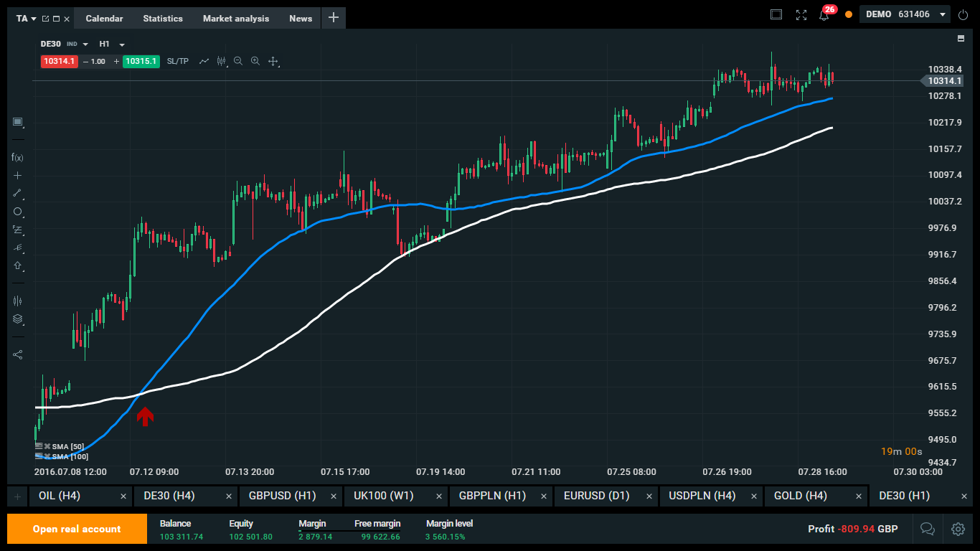
Task: Remove the SMA [50] indicator using its X
Action: [47, 446]
